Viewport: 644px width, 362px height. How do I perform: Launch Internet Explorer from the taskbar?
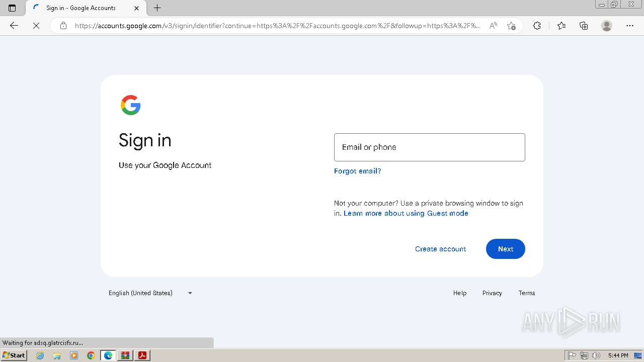(x=40, y=355)
